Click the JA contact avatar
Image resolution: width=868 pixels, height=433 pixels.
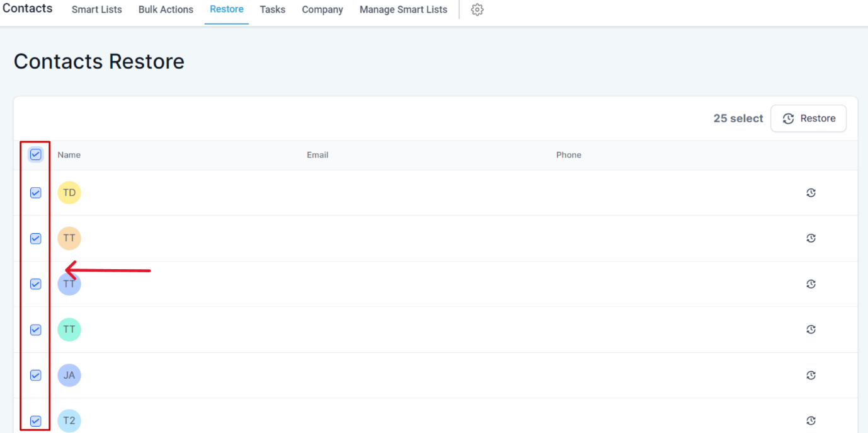tap(69, 375)
